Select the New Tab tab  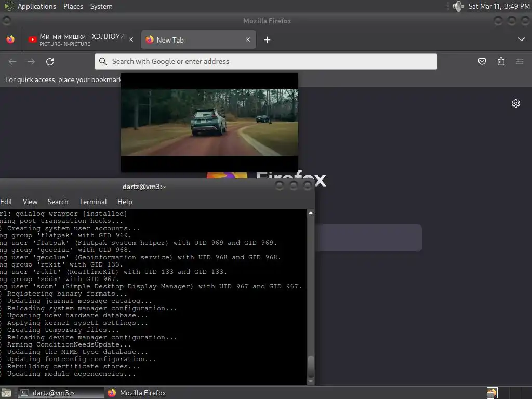point(198,39)
